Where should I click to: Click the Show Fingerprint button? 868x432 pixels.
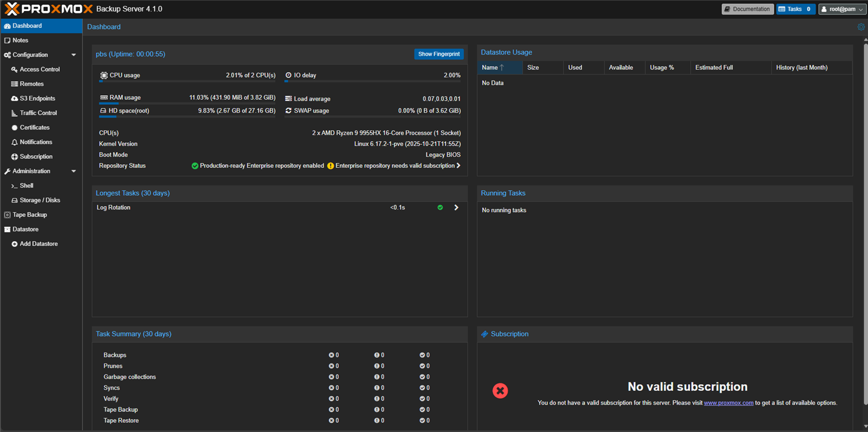(x=439, y=54)
